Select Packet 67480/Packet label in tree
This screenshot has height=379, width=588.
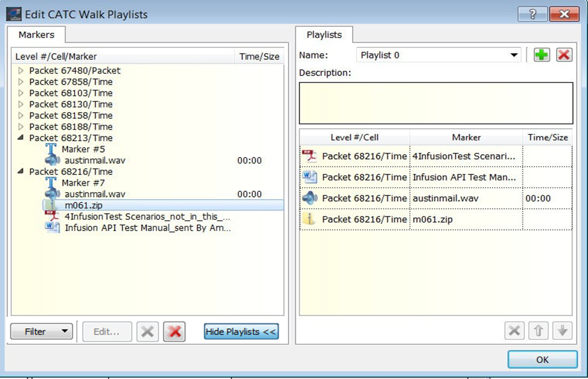pyautogui.click(x=75, y=71)
